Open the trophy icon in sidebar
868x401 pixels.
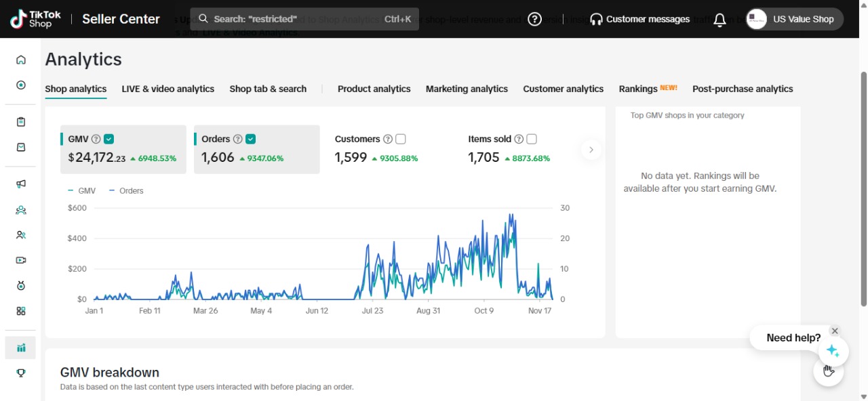click(x=21, y=373)
